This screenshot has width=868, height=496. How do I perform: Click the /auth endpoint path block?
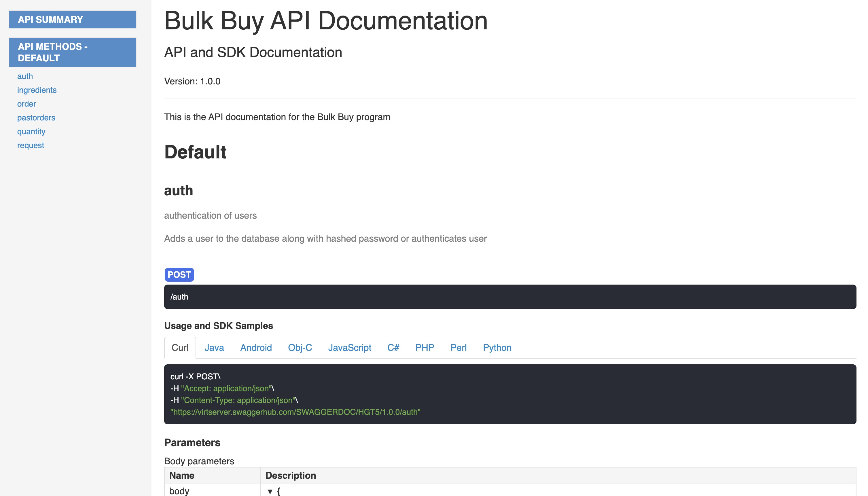pos(510,297)
